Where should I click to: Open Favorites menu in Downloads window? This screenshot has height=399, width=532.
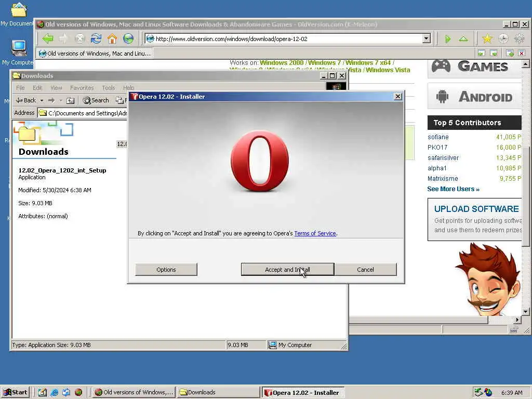pyautogui.click(x=82, y=88)
